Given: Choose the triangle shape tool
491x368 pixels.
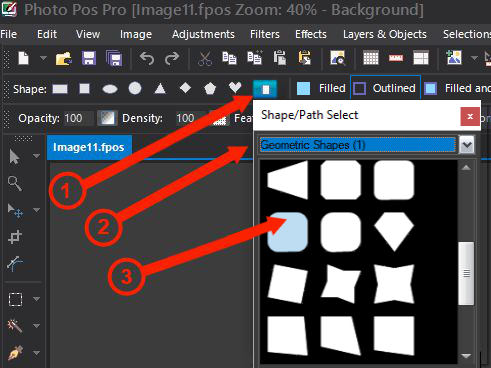Looking at the screenshot, I should (x=160, y=88).
